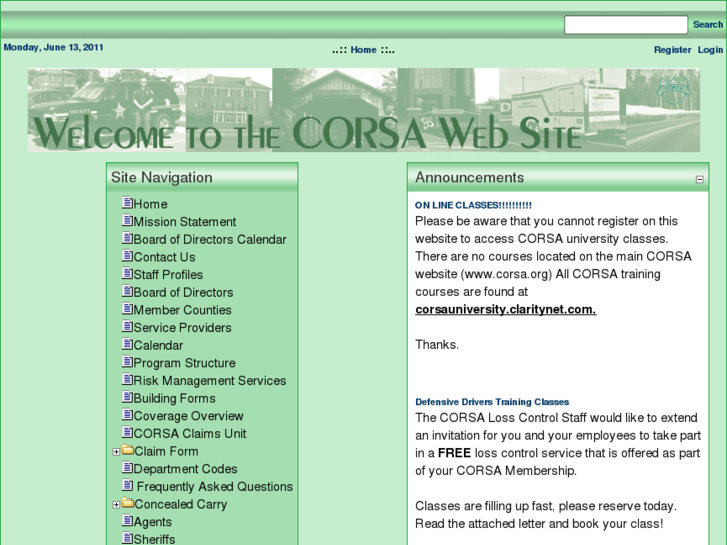Image resolution: width=727 pixels, height=545 pixels.
Task: Open Risk Management Services page
Action: [210, 380]
